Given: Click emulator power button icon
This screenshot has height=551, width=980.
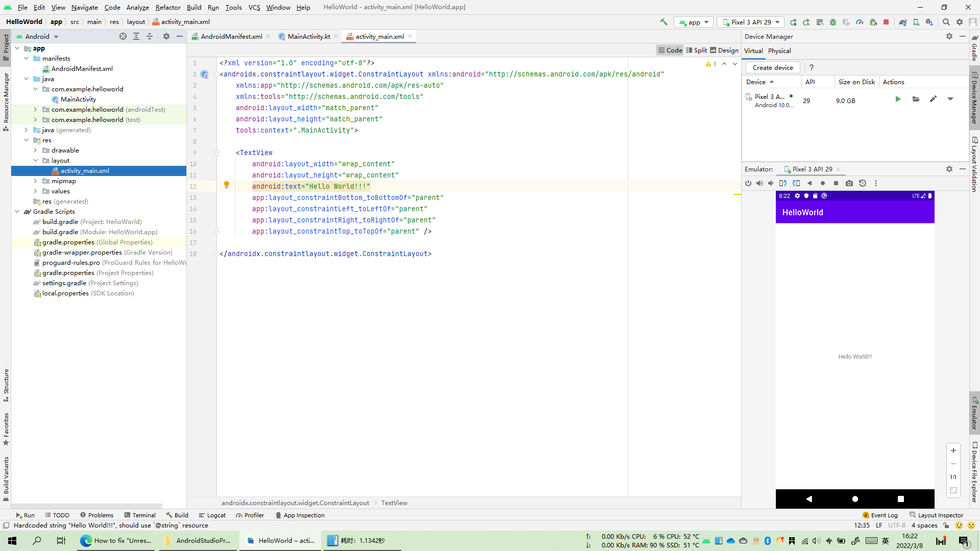Looking at the screenshot, I should click(748, 183).
